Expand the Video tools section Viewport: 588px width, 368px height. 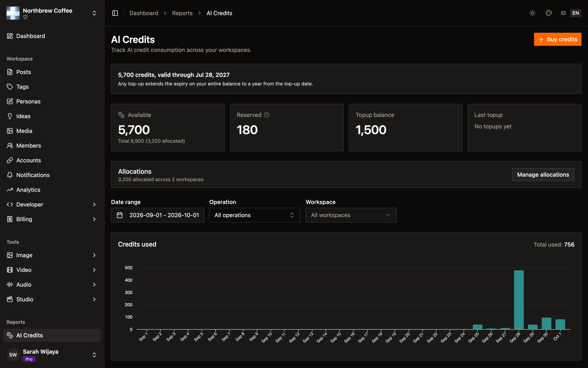click(x=52, y=270)
